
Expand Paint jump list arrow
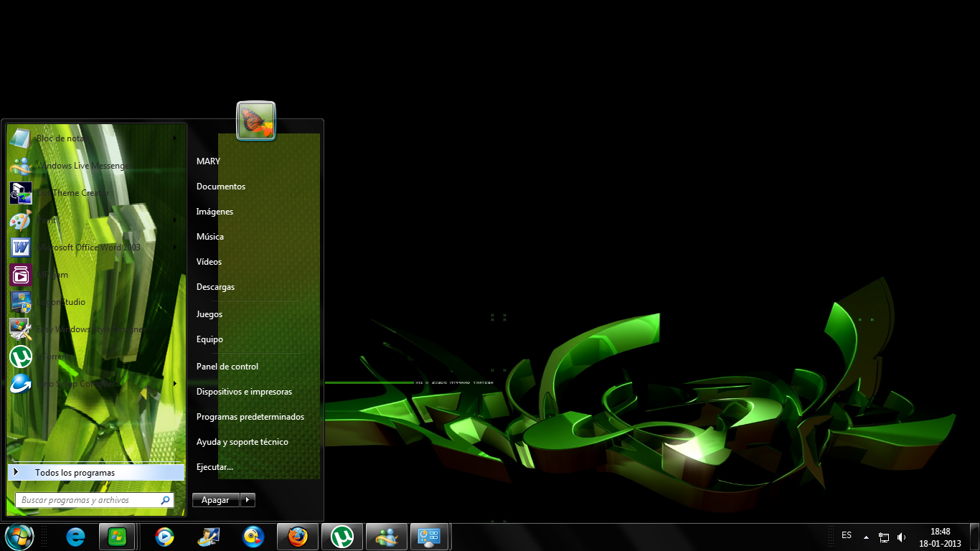(x=175, y=220)
